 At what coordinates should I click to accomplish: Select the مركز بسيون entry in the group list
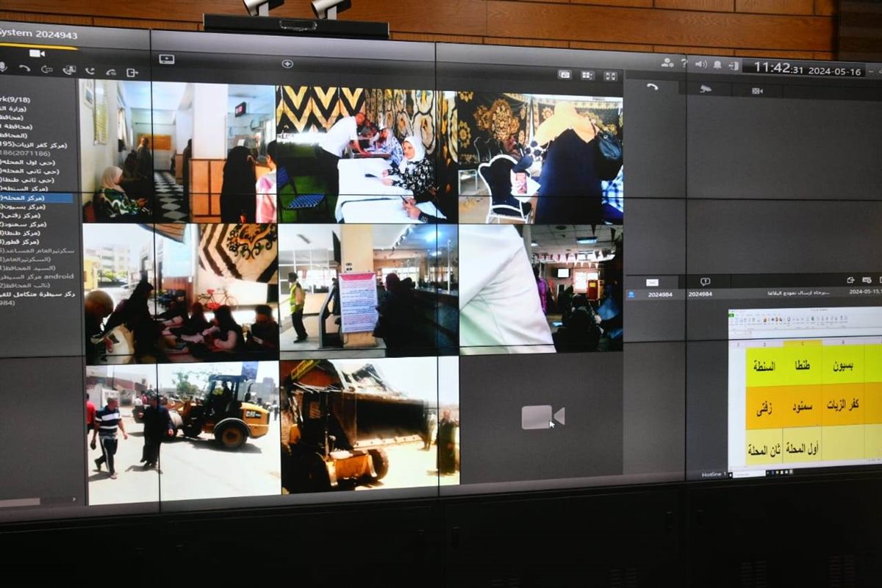pos(22,207)
